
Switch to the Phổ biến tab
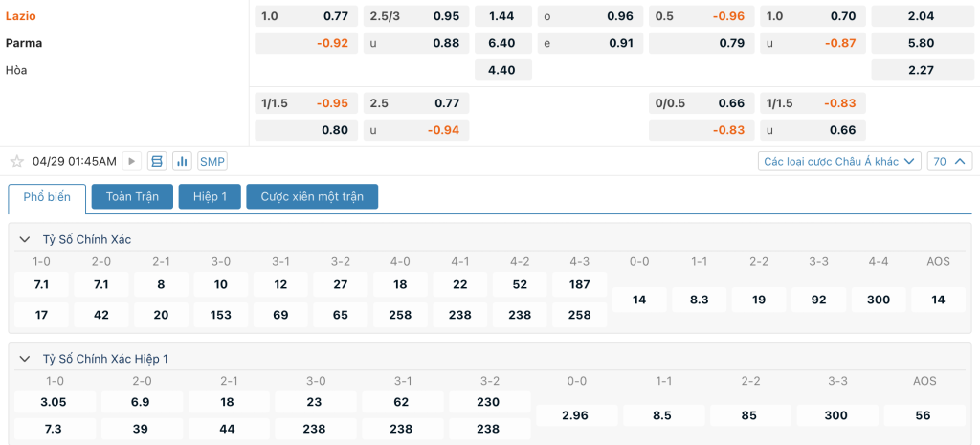[x=47, y=197]
